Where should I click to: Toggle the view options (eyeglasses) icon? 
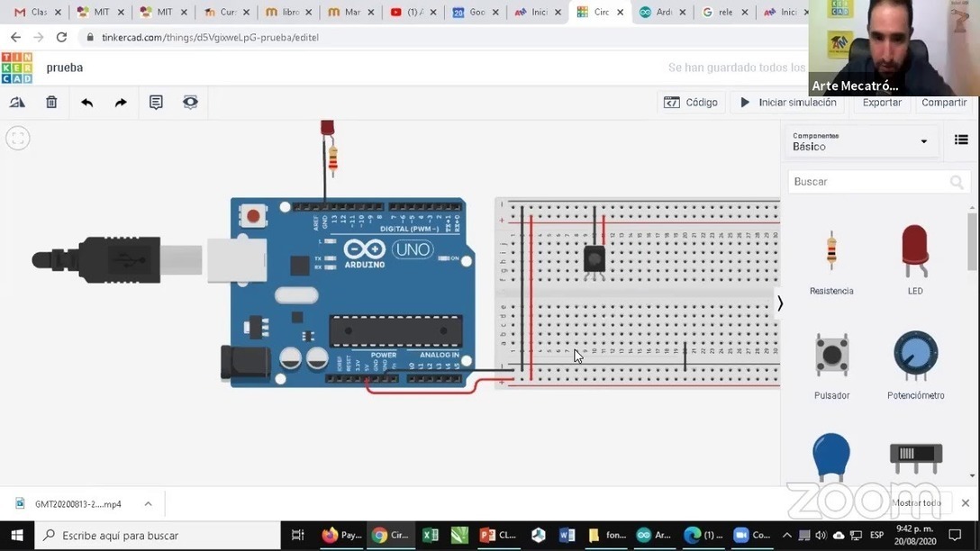pyautogui.click(x=190, y=102)
